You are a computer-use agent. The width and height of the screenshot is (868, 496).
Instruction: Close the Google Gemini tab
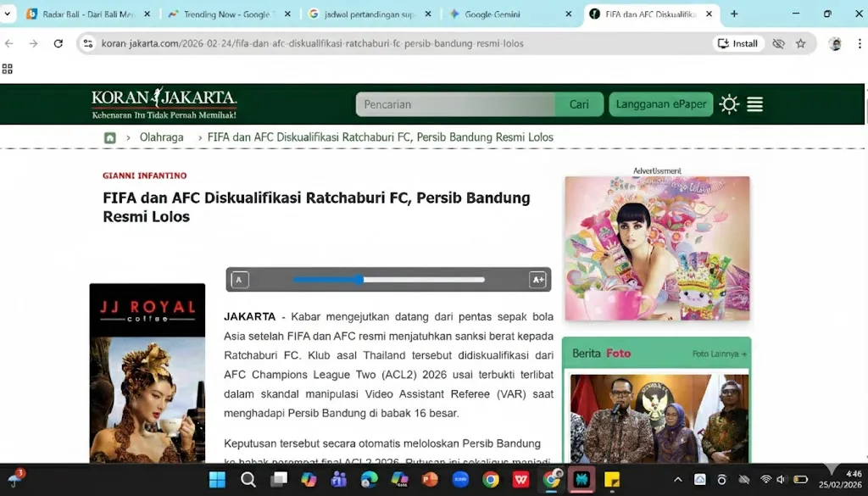click(569, 14)
